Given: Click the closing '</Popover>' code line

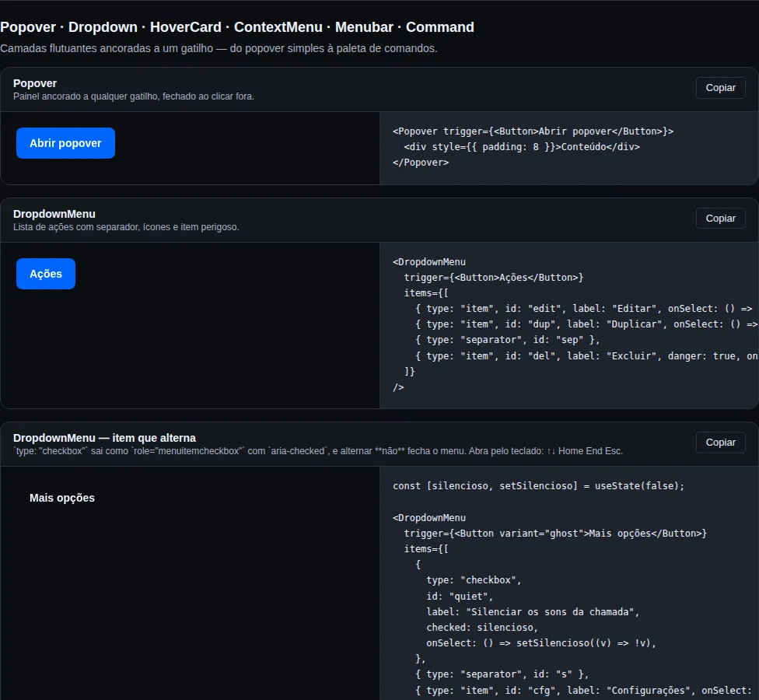Looking at the screenshot, I should (421, 163).
